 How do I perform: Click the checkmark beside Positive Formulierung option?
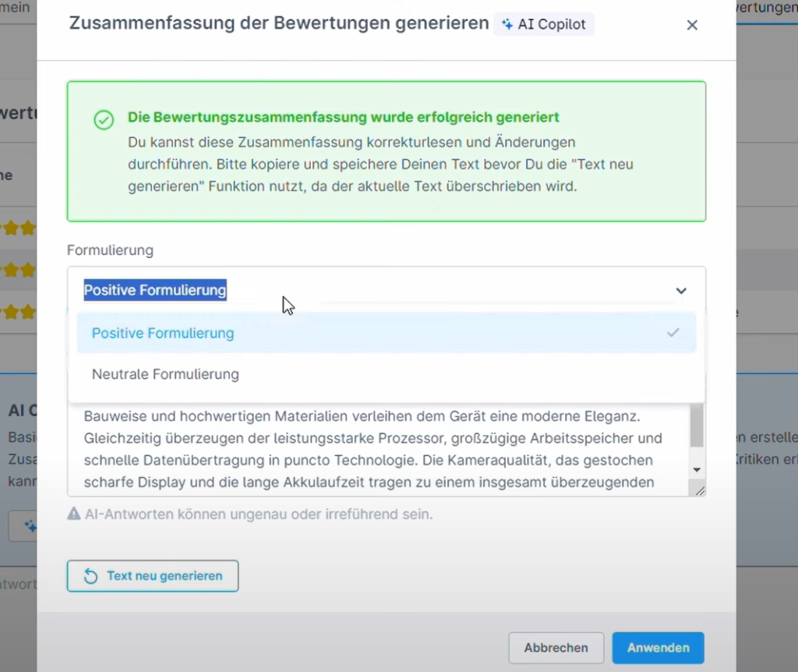click(673, 332)
